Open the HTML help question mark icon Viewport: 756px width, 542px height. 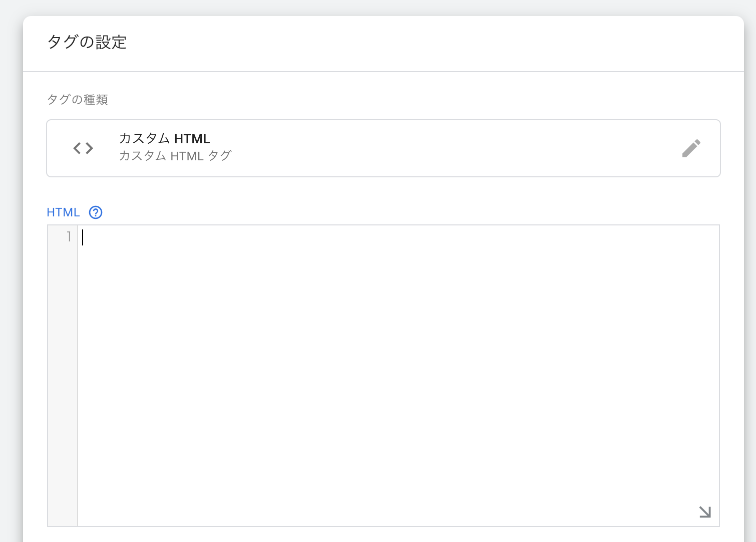pos(96,212)
